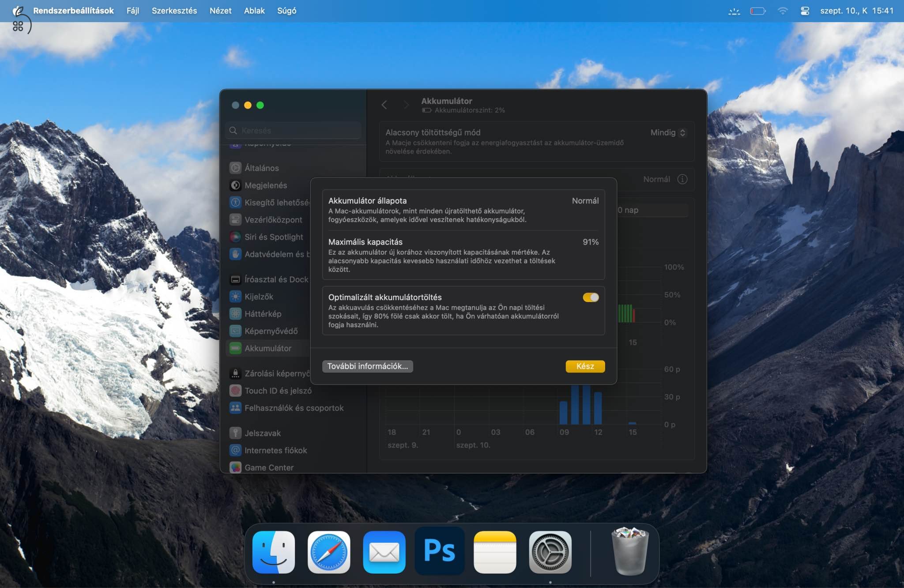Open System Settings gear in Dock
904x588 pixels.
(550, 552)
